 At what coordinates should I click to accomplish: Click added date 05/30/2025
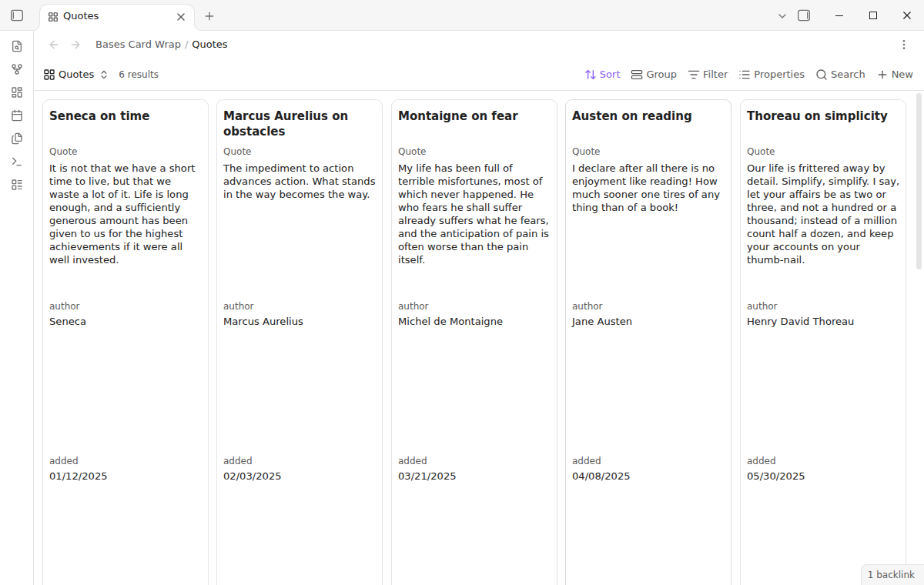pyautogui.click(x=776, y=476)
